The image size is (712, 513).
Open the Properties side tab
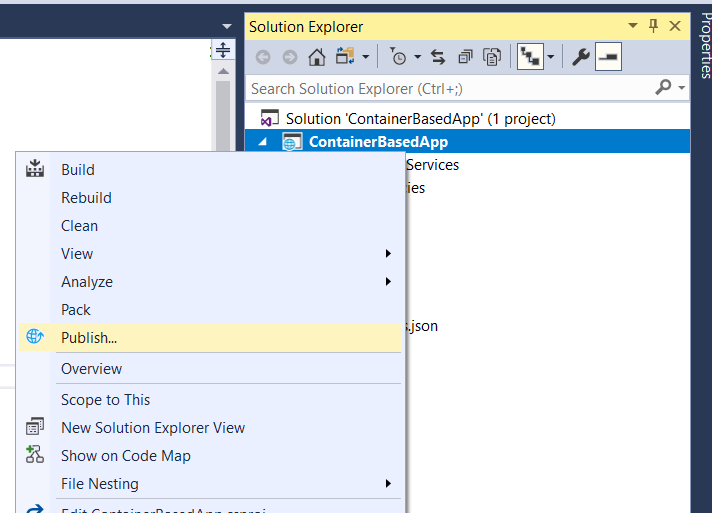(x=705, y=46)
